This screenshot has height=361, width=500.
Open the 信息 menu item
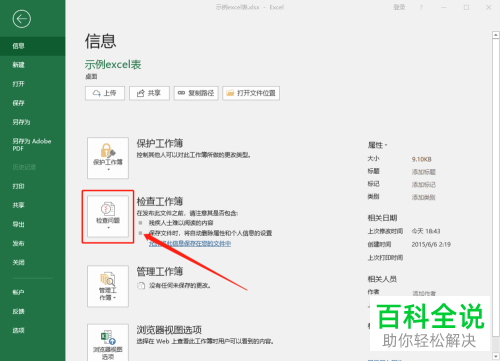(32, 46)
